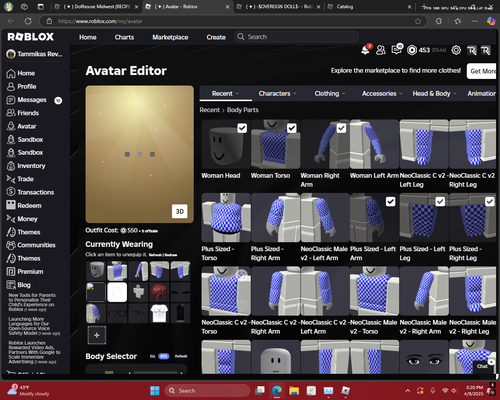The height and width of the screenshot is (400, 500).
Task: Click the Roblox search field
Action: tap(297, 37)
